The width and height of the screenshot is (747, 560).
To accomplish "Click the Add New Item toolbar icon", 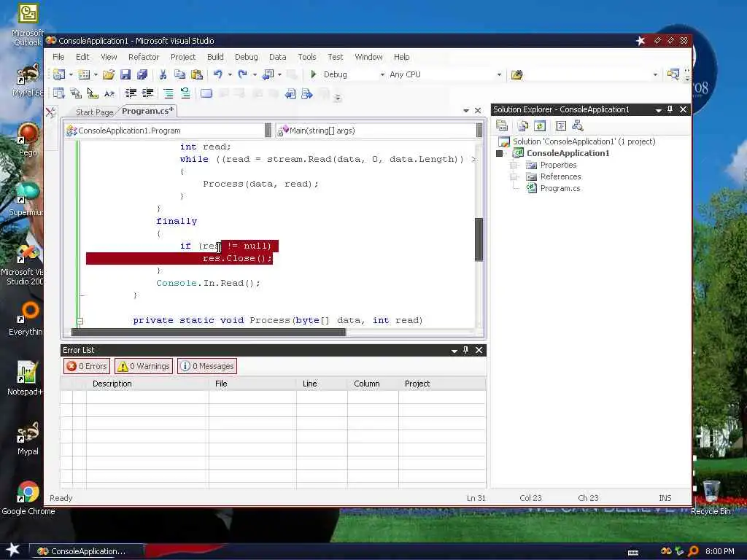I will coord(84,74).
